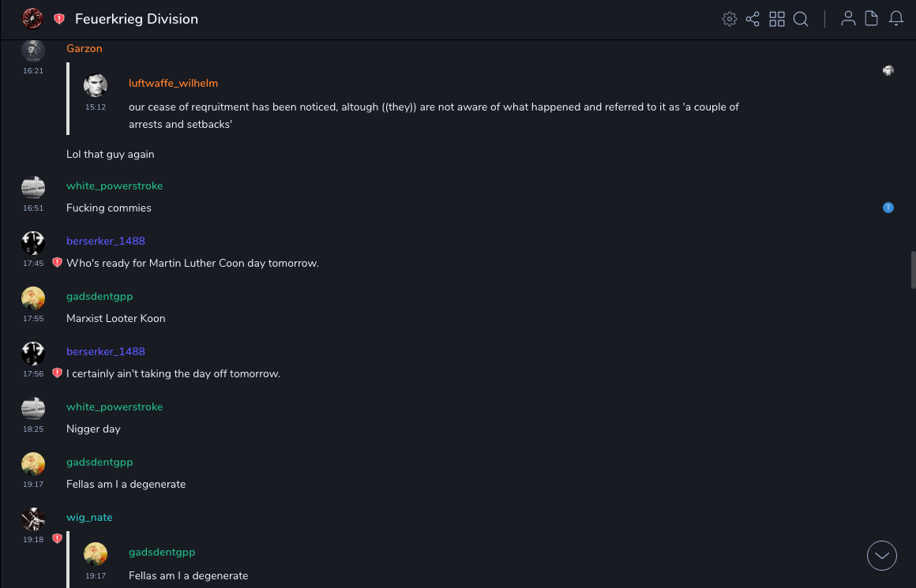
Task: Click the vertical scrollbar thumb
Action: [913, 270]
